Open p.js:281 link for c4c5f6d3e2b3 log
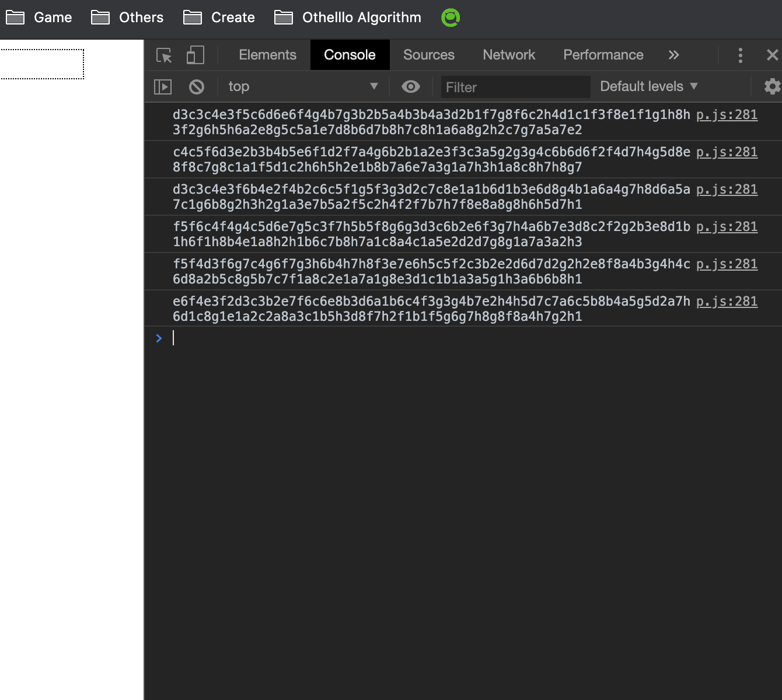Image resolution: width=782 pixels, height=700 pixels. pyautogui.click(x=727, y=152)
